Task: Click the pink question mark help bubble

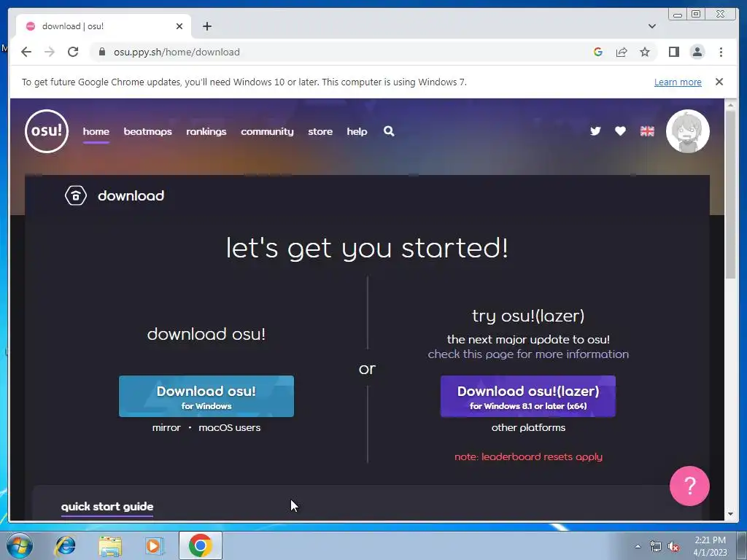Action: tap(689, 486)
